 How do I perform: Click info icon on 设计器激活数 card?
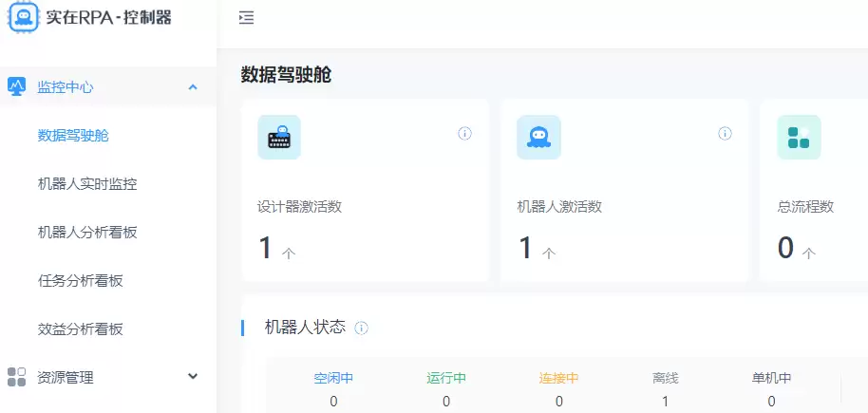click(x=464, y=134)
